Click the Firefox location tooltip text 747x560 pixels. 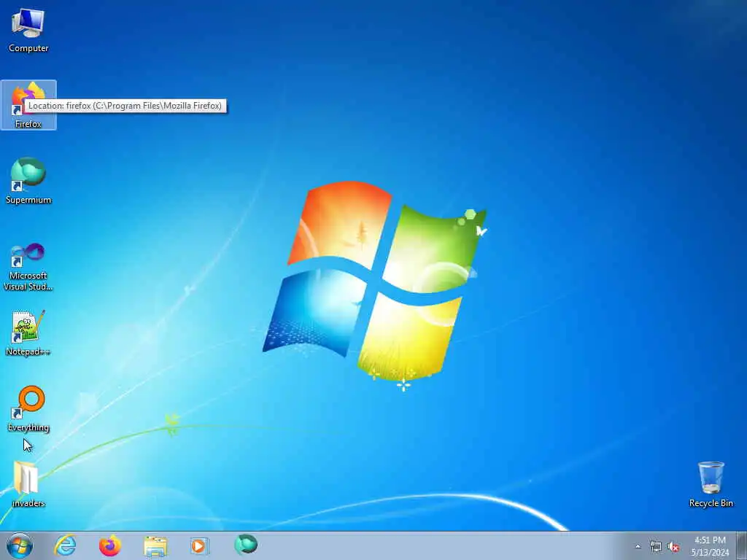pyautogui.click(x=125, y=106)
